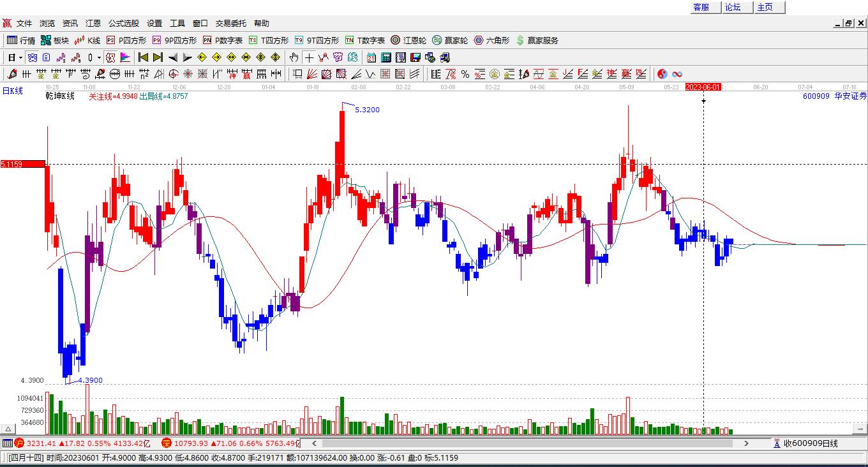This screenshot has width=868, height=467.
Task: Open the calendar icon in toolbar
Action: tap(371, 57)
